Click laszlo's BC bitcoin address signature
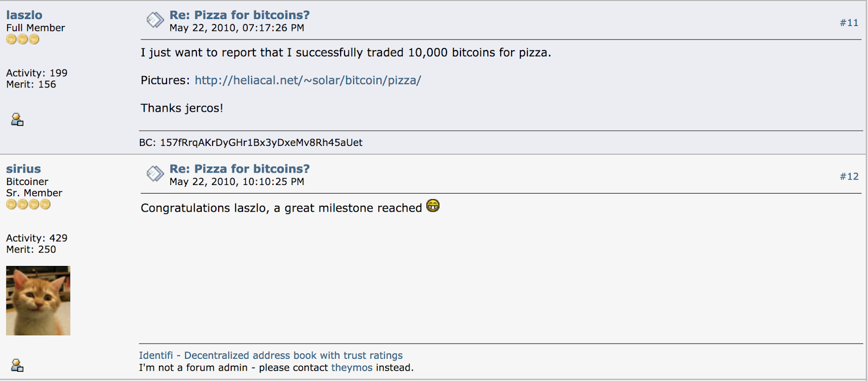868x381 pixels. 251,143
